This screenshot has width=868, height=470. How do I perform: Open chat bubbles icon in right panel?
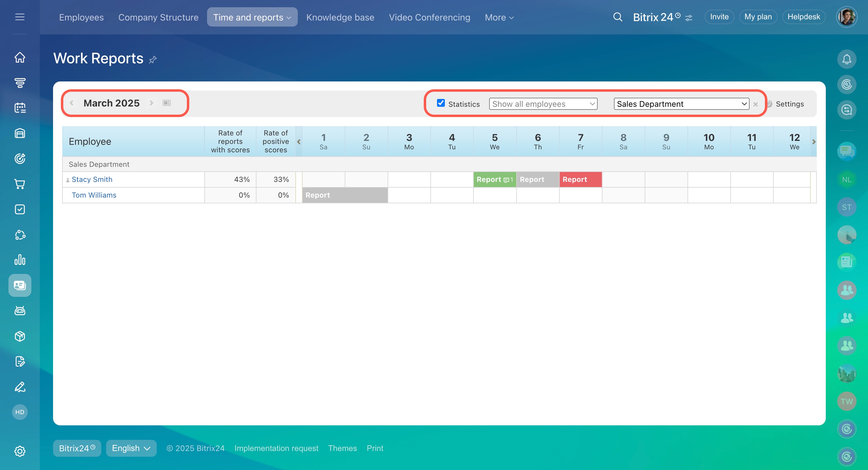(846, 151)
